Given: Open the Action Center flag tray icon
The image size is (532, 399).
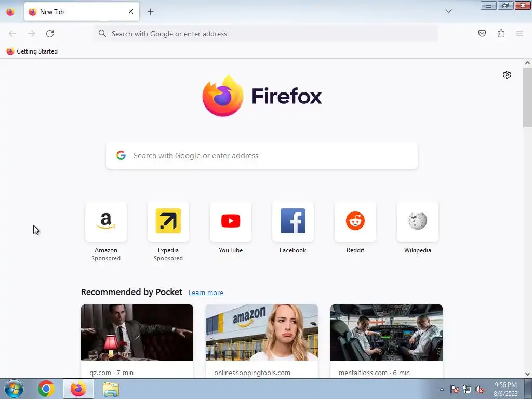Looking at the screenshot, I should [454, 389].
